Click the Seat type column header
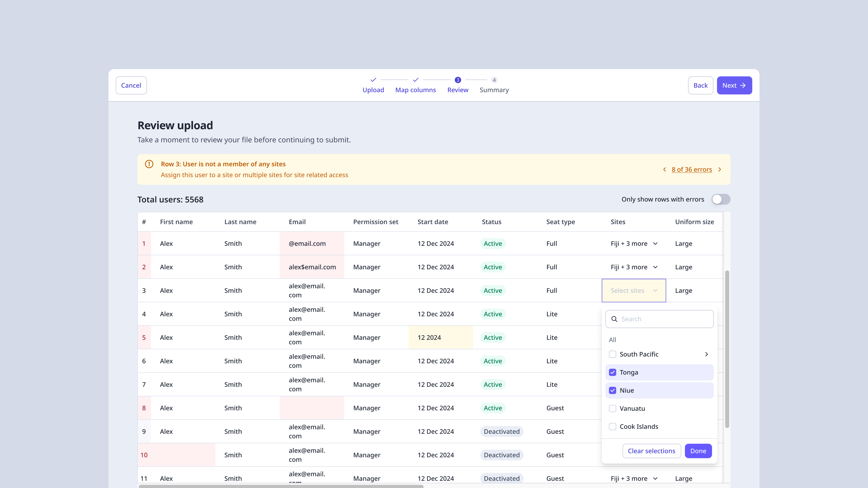The width and height of the screenshot is (868, 488). click(560, 222)
